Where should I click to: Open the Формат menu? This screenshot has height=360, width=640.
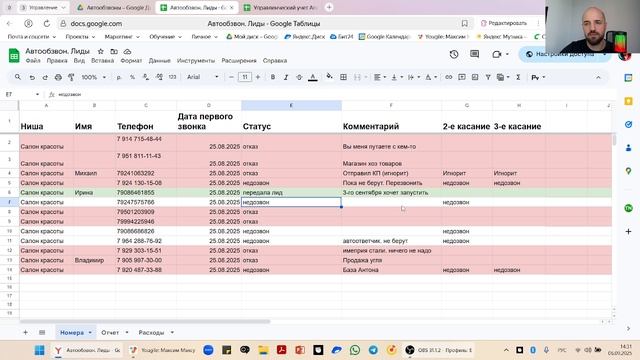coord(131,60)
